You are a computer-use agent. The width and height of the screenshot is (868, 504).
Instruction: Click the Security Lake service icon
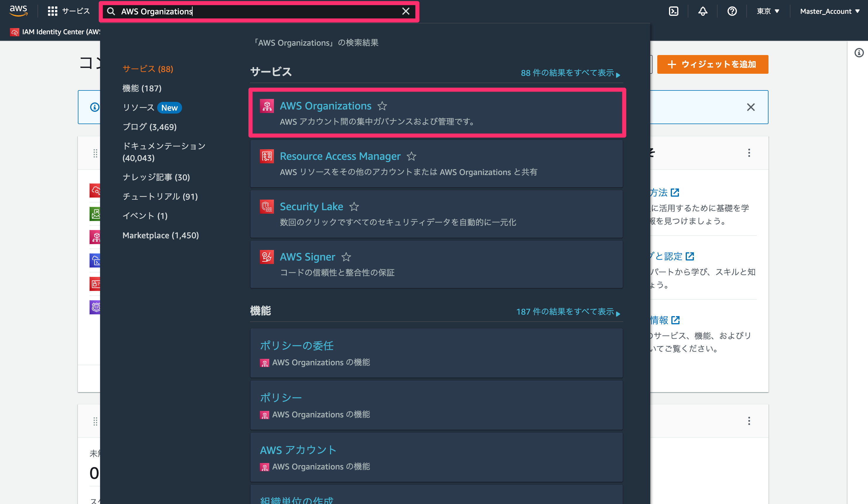[267, 206]
